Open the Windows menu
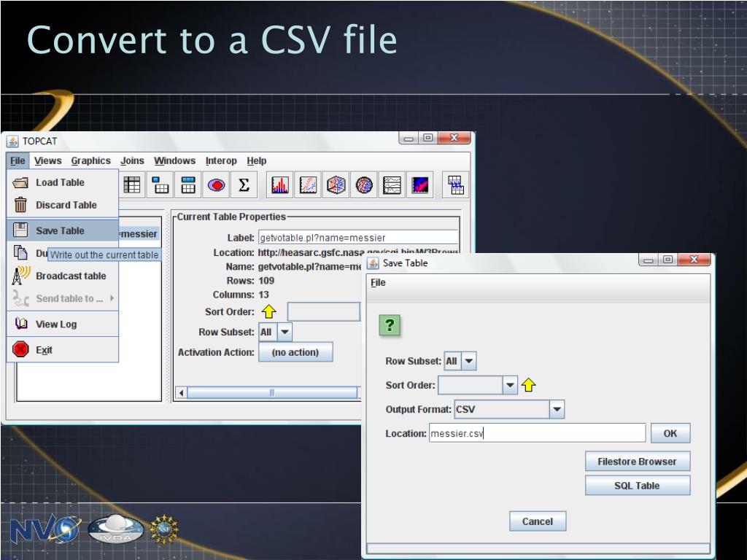Image resolution: width=747 pixels, height=560 pixels. 174,161
